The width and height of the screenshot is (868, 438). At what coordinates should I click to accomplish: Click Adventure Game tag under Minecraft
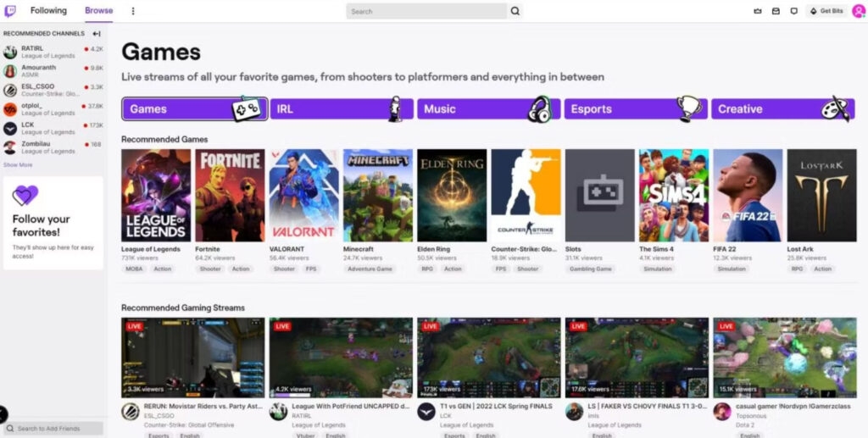tap(370, 269)
